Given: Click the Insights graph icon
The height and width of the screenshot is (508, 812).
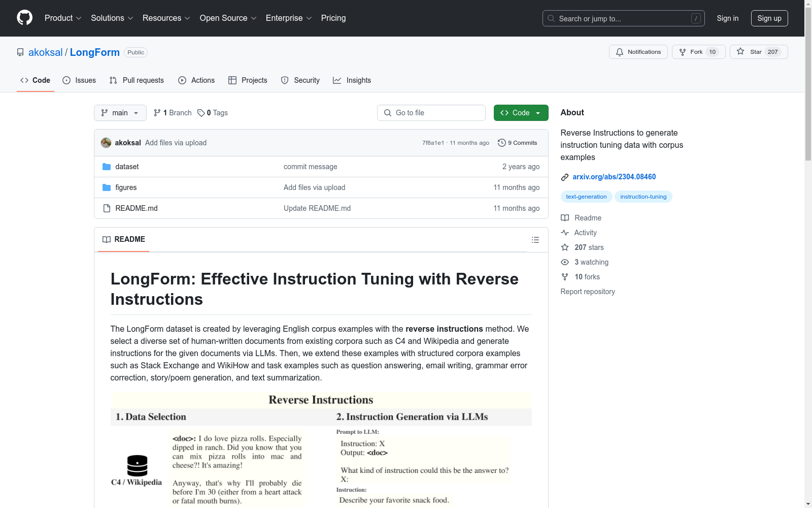Looking at the screenshot, I should (x=337, y=80).
